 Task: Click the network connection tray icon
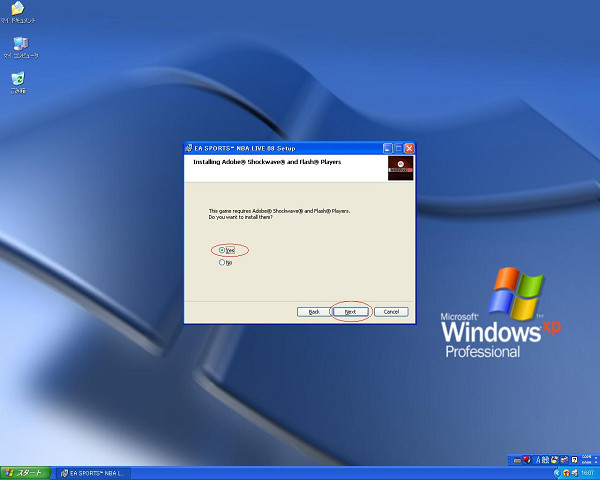(x=575, y=473)
